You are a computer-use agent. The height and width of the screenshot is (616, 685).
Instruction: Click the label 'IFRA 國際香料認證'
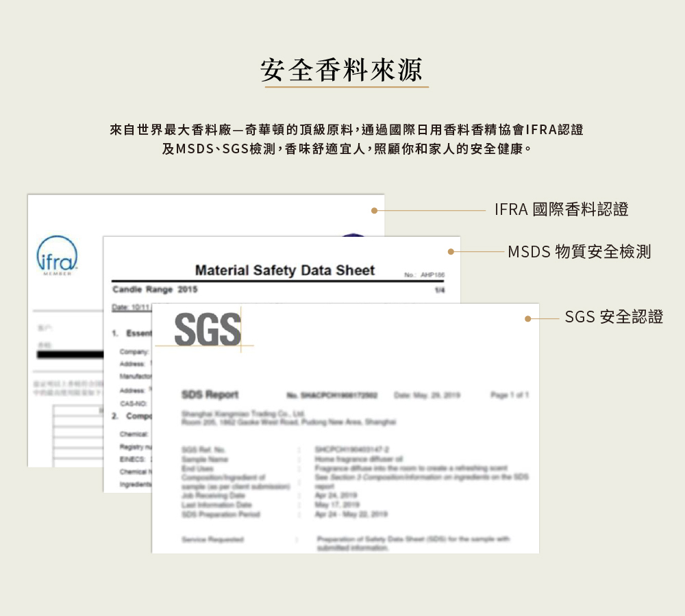(562, 209)
